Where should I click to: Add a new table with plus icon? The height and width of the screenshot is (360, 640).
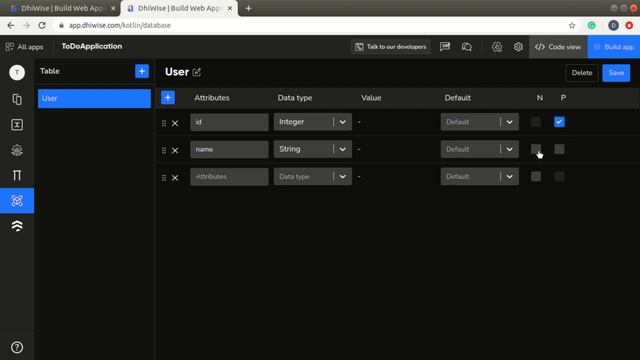coord(142,71)
